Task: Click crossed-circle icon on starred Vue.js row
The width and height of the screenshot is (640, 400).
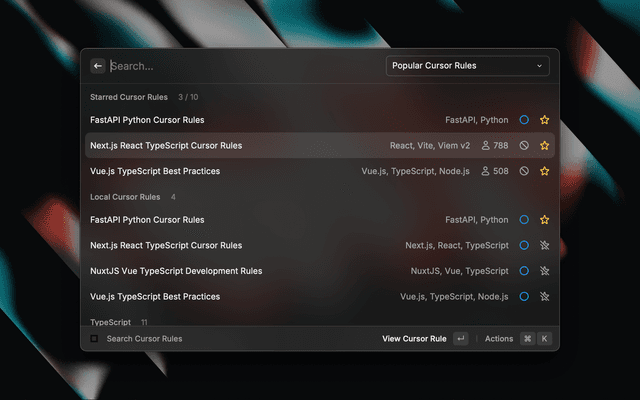Action: coord(524,171)
